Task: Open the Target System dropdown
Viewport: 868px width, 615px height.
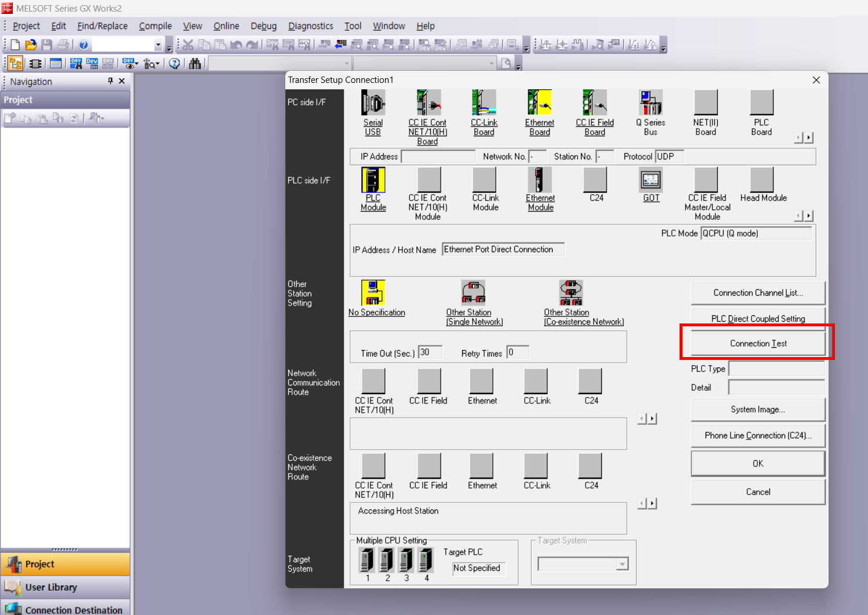Action: coord(622,564)
